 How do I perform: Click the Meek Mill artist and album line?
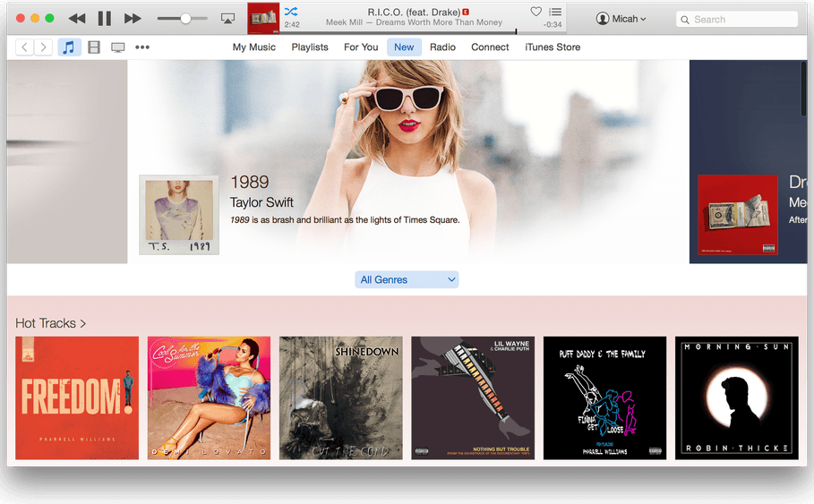414,22
